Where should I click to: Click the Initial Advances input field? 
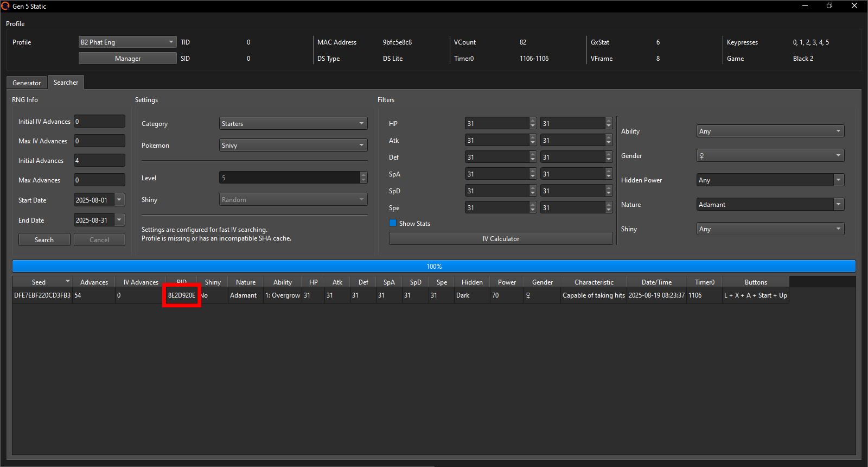click(x=99, y=161)
